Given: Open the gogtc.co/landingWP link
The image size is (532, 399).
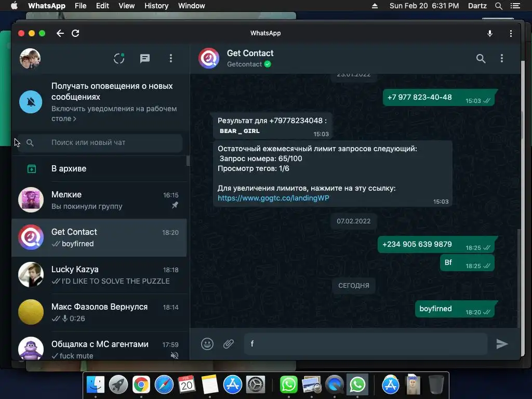Looking at the screenshot, I should point(273,198).
